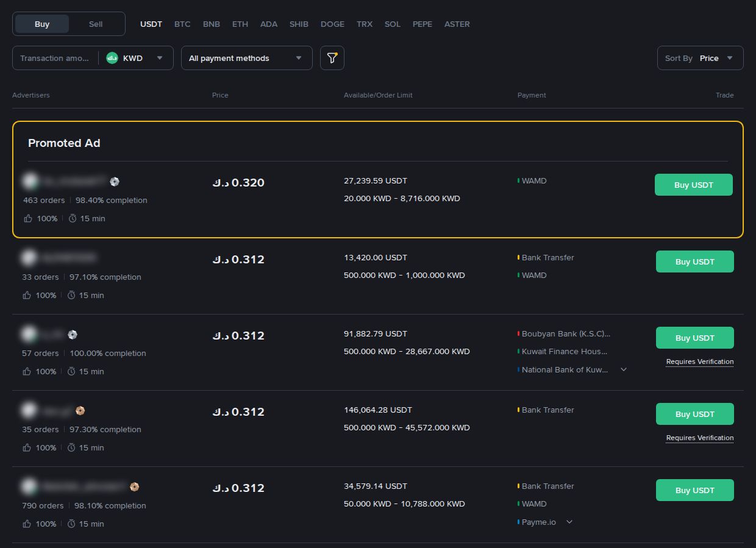Click thumbs-up icon in 790 orders row
Image resolution: width=756 pixels, height=548 pixels.
27,524
